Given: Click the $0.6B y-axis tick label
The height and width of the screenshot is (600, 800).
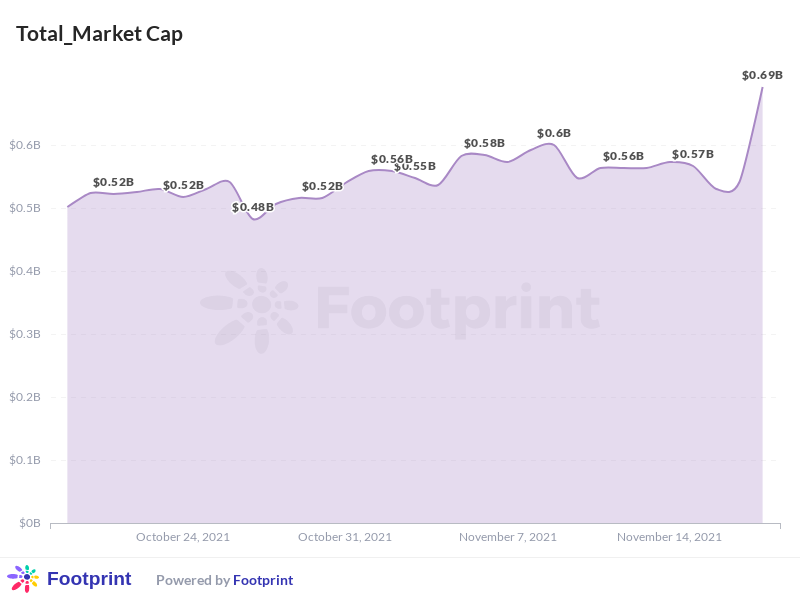Looking at the screenshot, I should coord(26,145).
